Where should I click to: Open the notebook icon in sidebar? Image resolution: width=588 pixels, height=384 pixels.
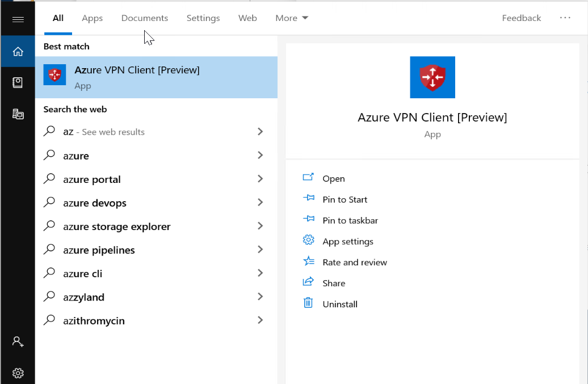[x=18, y=82]
